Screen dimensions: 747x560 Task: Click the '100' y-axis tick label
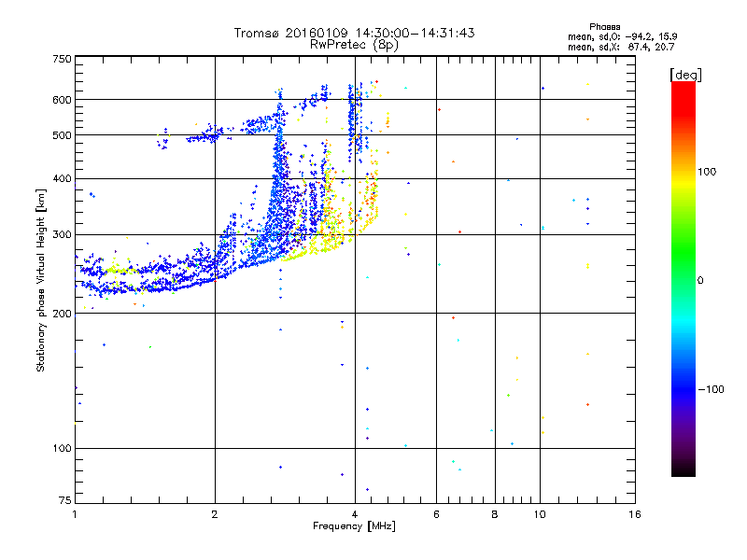(62, 449)
